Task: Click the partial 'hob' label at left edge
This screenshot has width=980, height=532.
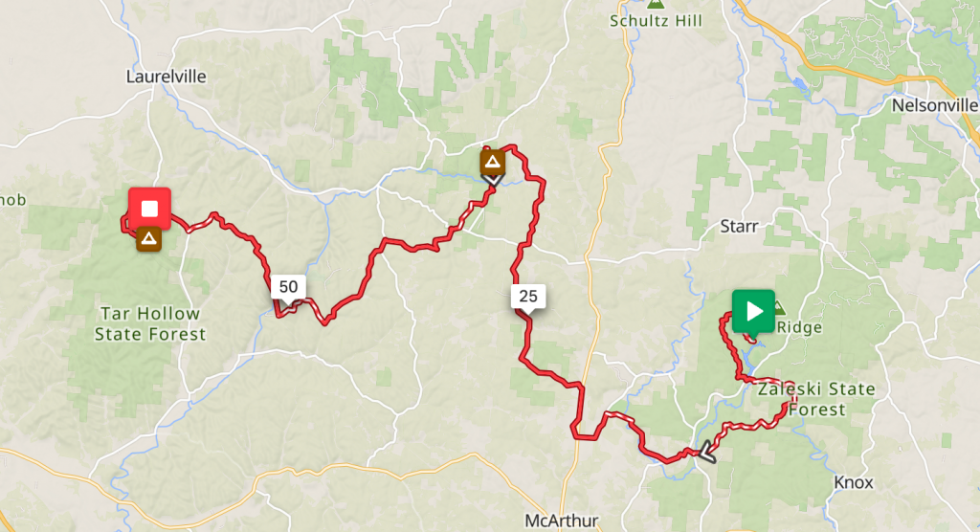Action: coord(13,200)
